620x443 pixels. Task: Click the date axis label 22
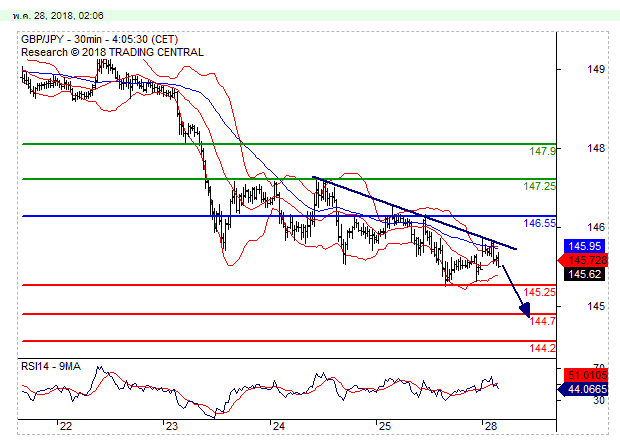(x=66, y=426)
